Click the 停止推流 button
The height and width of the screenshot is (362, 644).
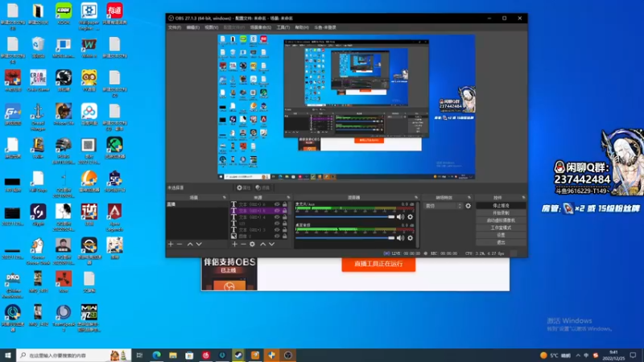[x=501, y=206]
